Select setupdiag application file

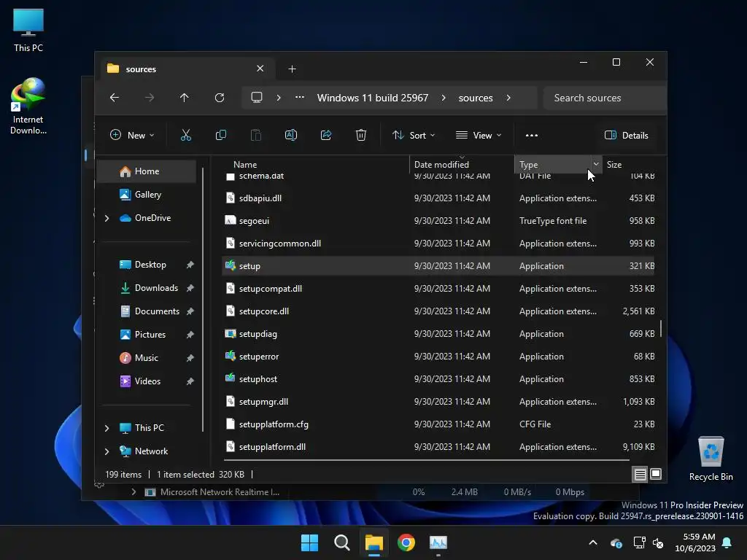point(438,334)
